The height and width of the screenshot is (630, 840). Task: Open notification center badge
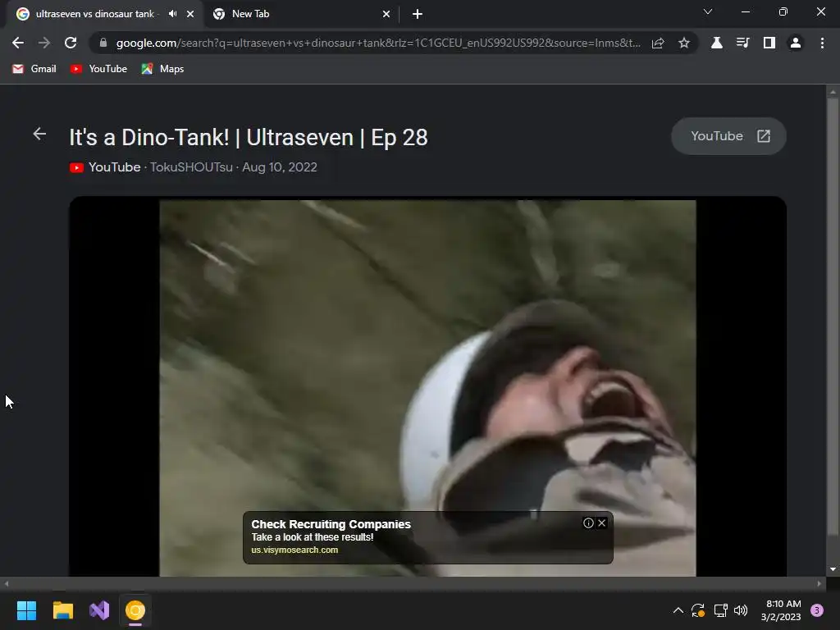817,610
